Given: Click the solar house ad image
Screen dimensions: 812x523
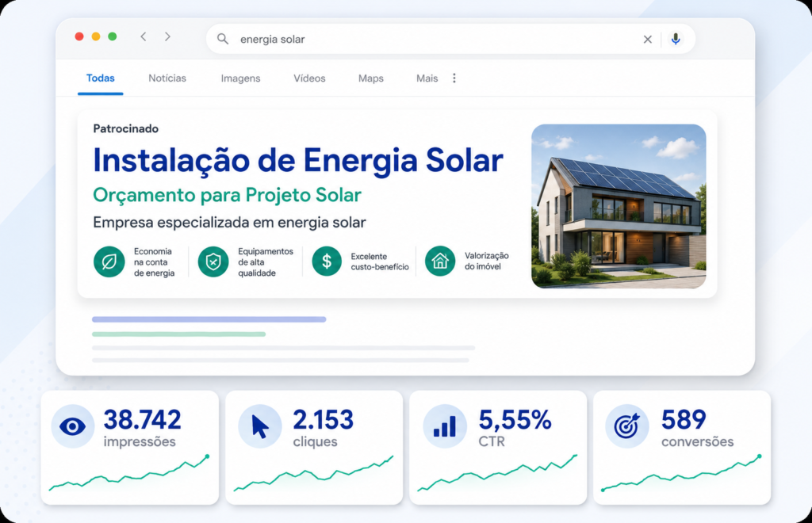Looking at the screenshot, I should coord(619,206).
